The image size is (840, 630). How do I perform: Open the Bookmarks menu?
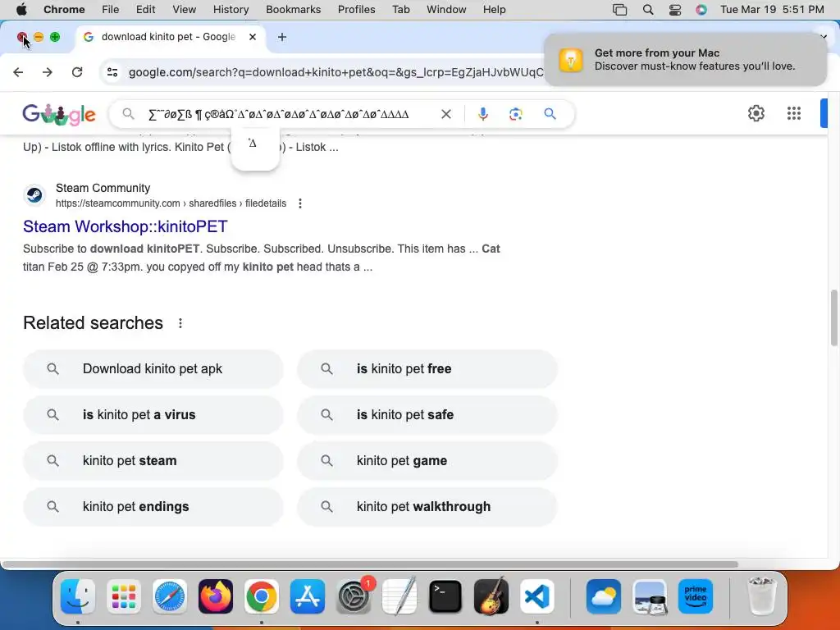[x=293, y=10]
